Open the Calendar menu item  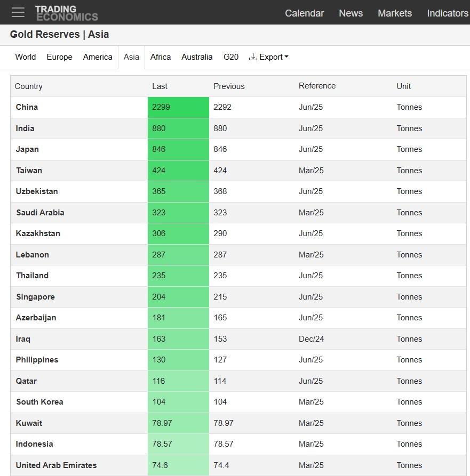[305, 13]
